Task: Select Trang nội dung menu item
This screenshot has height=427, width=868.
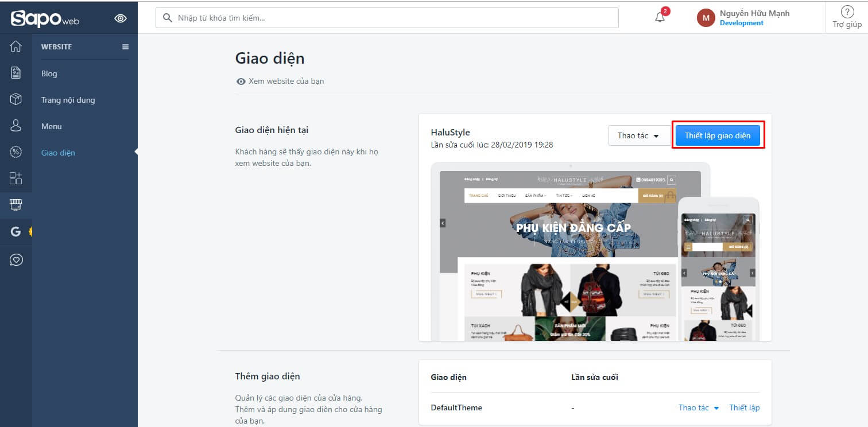Action: tap(68, 100)
